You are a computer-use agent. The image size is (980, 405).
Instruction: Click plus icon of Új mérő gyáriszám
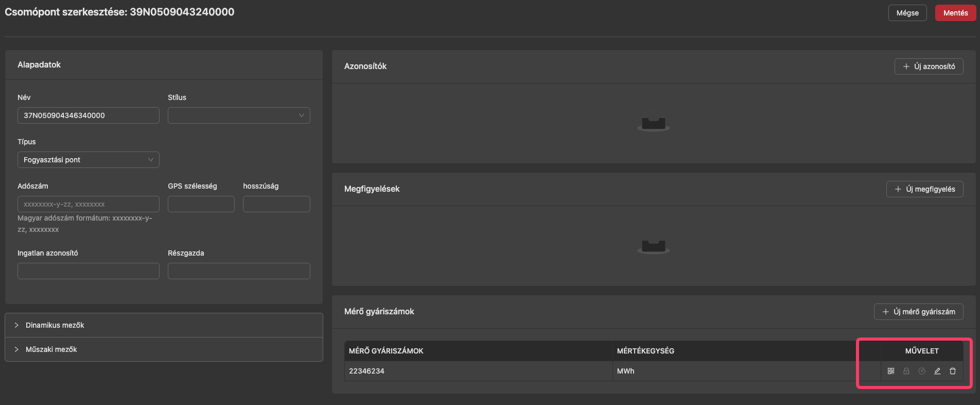pos(886,312)
